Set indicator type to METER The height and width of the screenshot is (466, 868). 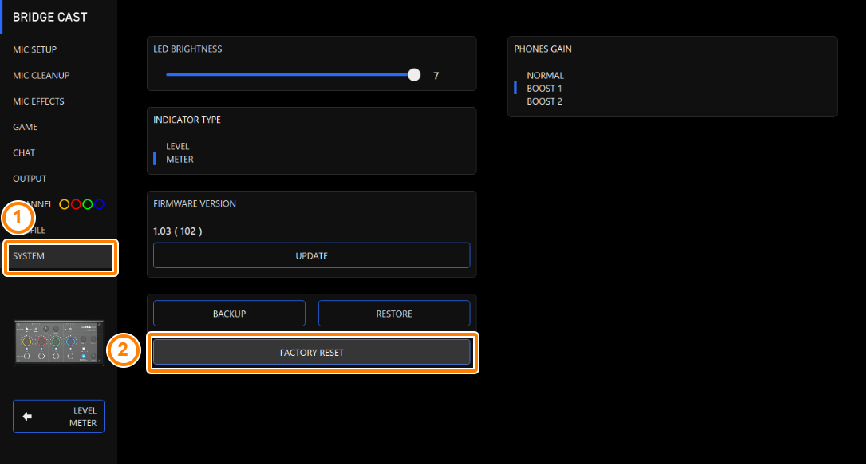point(180,160)
